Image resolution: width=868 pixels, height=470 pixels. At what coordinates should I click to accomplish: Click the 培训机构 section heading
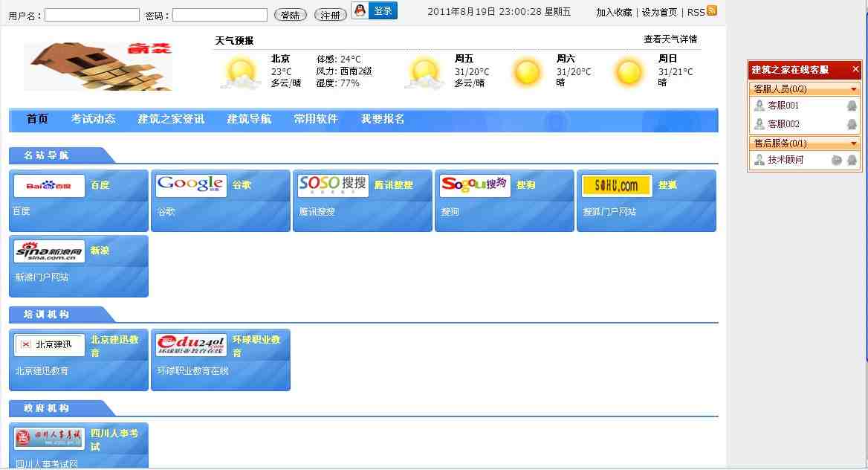click(x=46, y=315)
